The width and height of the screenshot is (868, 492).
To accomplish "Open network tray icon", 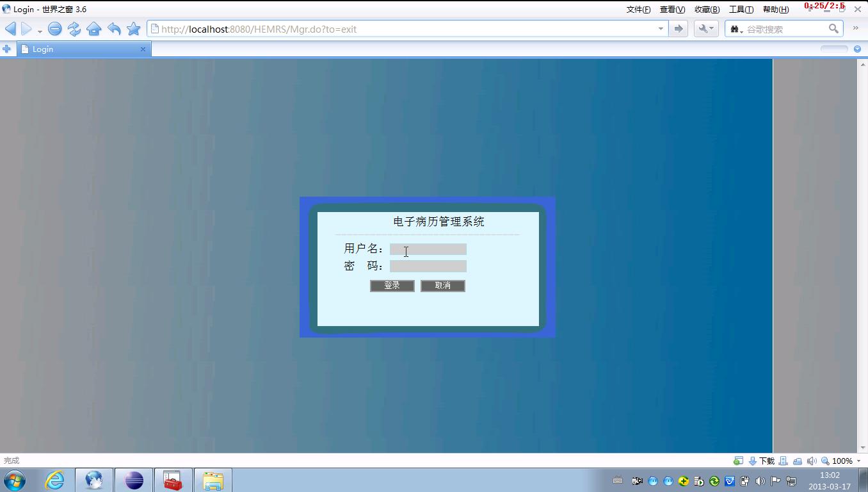I will tap(791, 480).
